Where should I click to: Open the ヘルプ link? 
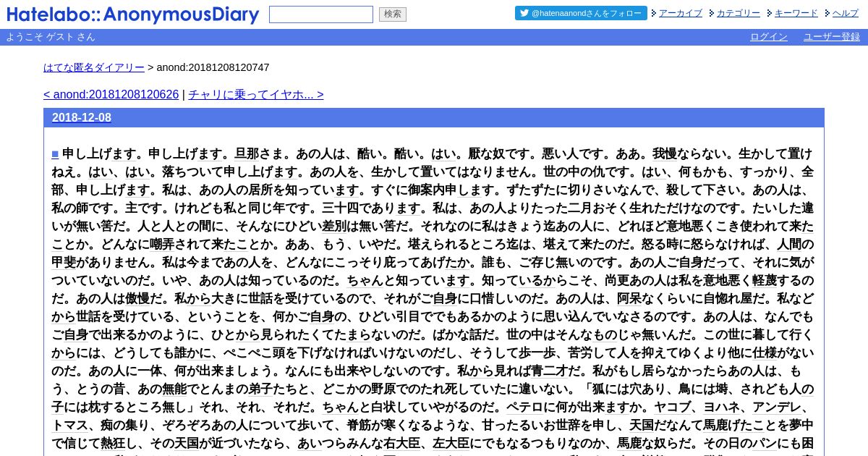(x=846, y=13)
